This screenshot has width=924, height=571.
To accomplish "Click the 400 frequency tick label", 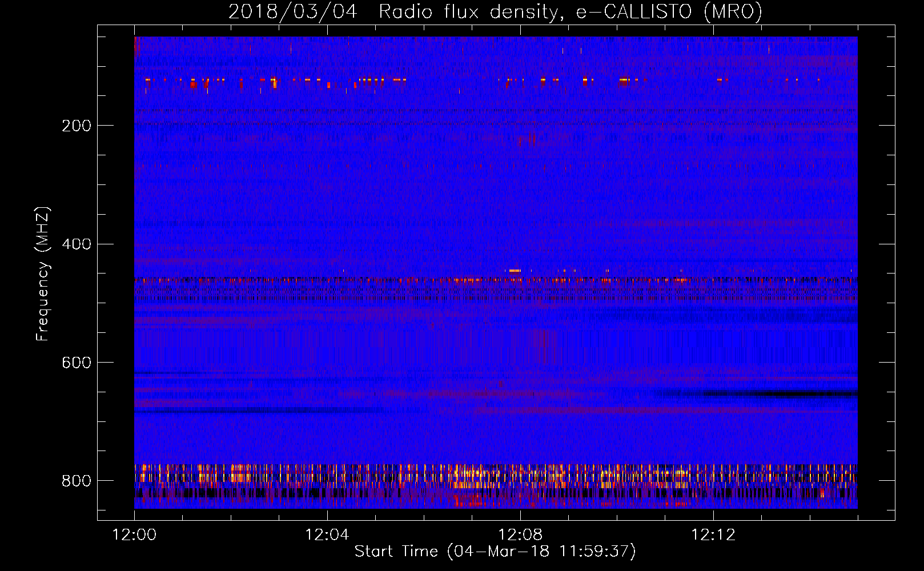I will pos(77,244).
